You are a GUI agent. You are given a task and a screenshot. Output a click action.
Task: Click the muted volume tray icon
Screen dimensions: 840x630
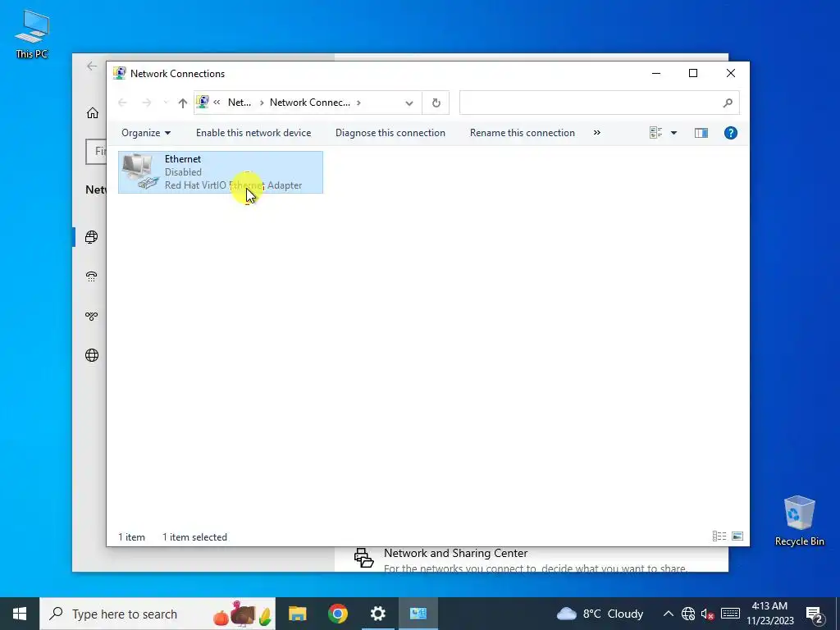(707, 614)
